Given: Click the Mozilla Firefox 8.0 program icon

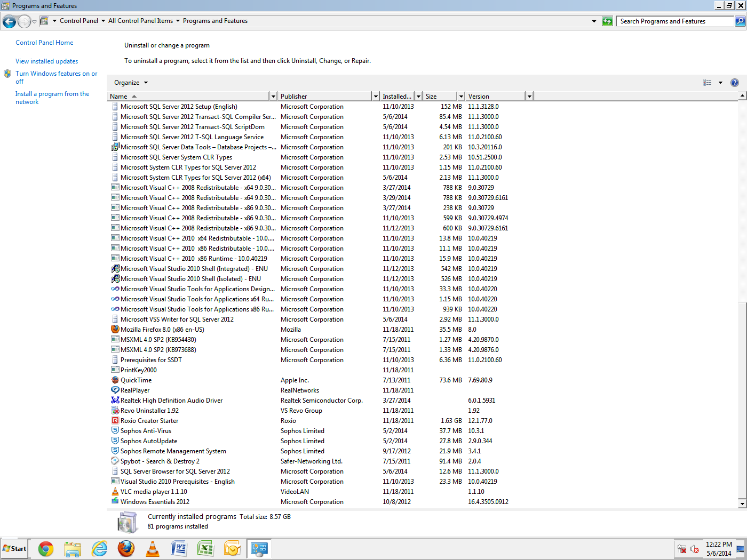Looking at the screenshot, I should point(115,330).
